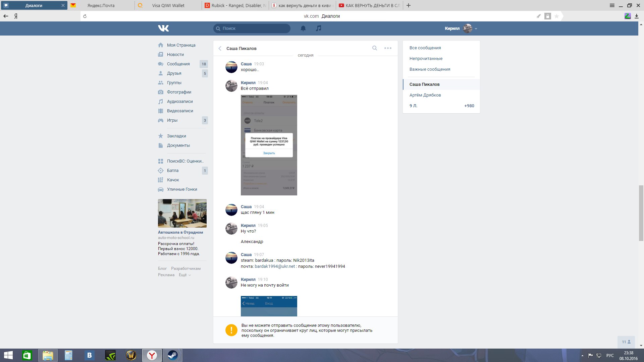
Task: Select the Непрочитанные filter
Action: pyautogui.click(x=426, y=58)
